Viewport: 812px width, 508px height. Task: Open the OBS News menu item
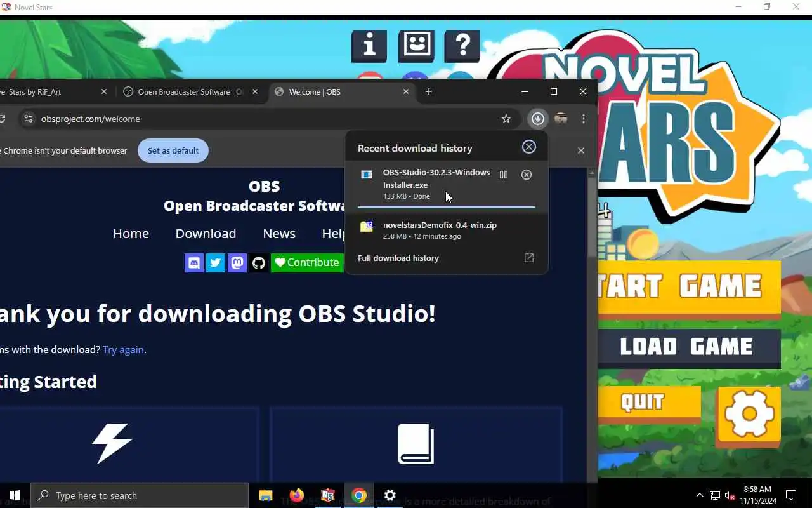[x=279, y=234]
